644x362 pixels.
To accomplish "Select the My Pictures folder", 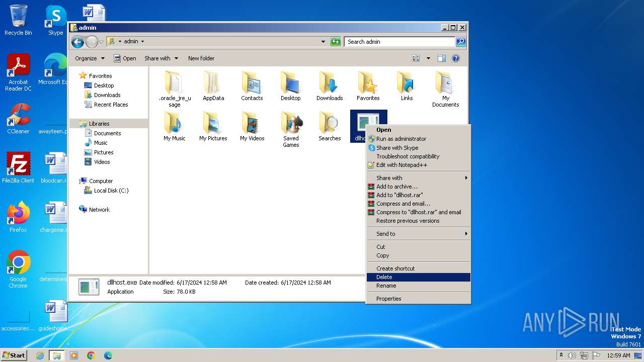I will (x=213, y=126).
